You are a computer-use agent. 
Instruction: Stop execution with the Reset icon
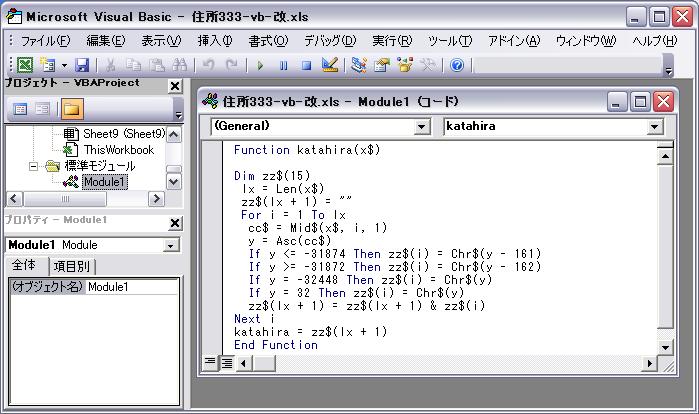point(306,66)
